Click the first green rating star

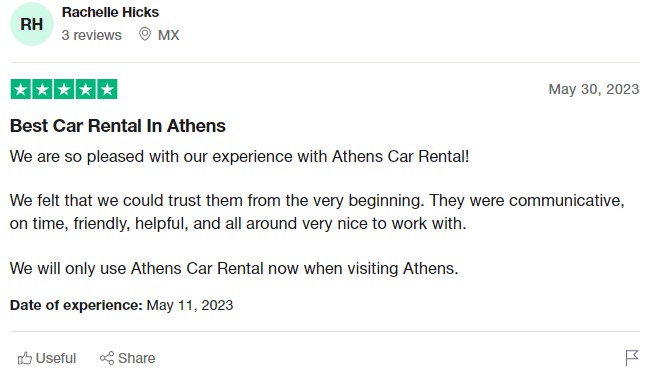click(x=21, y=89)
